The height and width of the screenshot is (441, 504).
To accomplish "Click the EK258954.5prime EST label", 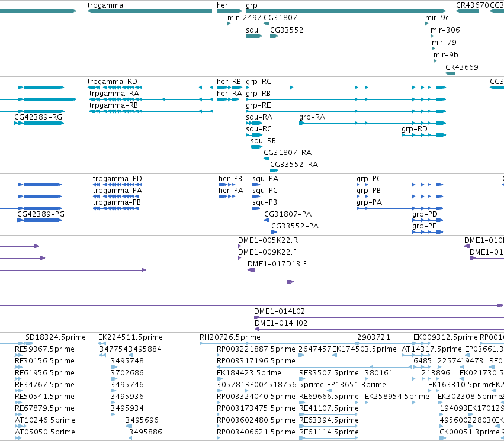I will tap(397, 397).
